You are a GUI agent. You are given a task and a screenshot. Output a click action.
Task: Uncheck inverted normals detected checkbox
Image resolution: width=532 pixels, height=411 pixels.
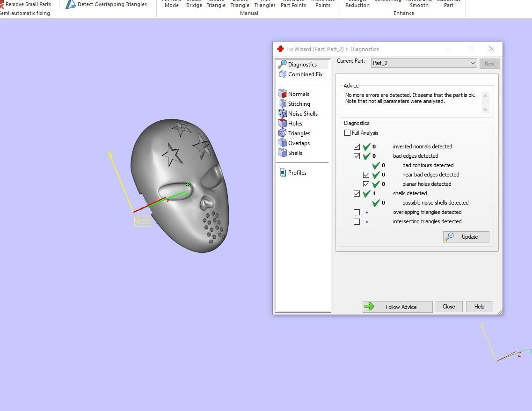click(x=357, y=147)
